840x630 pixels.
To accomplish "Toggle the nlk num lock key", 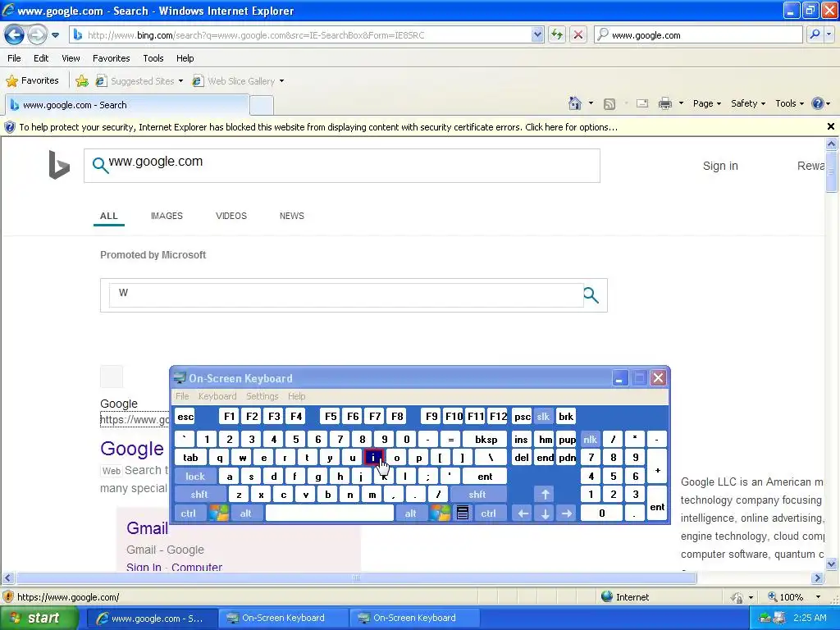I will pos(590,440).
